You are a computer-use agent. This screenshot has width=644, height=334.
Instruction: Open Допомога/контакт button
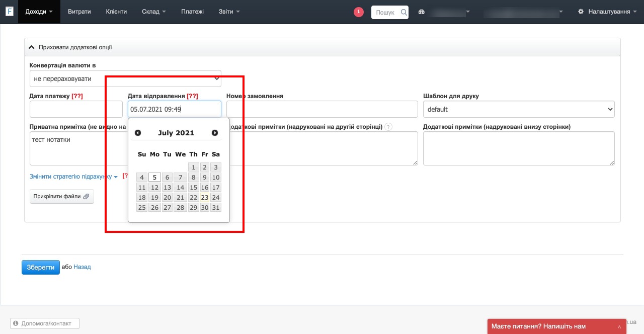[45, 323]
